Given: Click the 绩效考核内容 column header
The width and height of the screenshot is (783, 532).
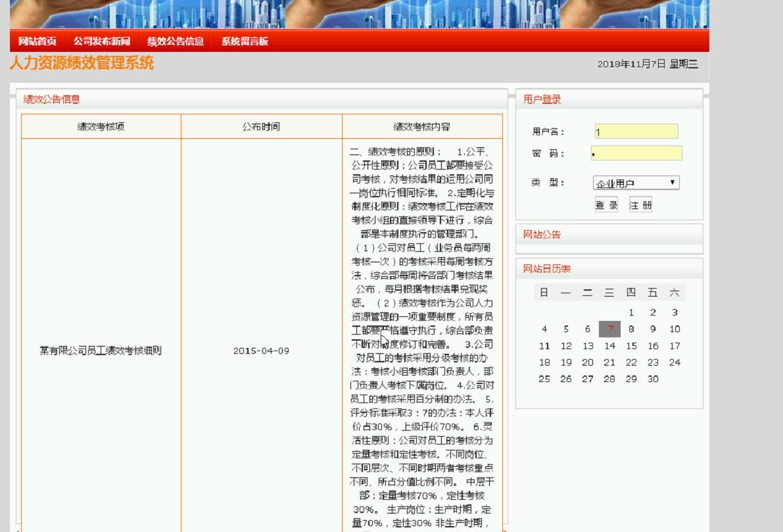Looking at the screenshot, I should [422, 126].
